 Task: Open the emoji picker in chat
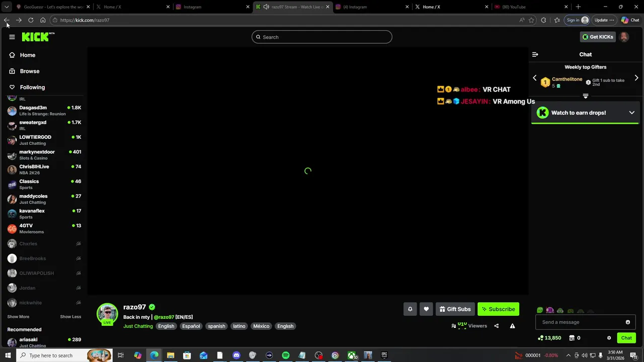(x=628, y=322)
